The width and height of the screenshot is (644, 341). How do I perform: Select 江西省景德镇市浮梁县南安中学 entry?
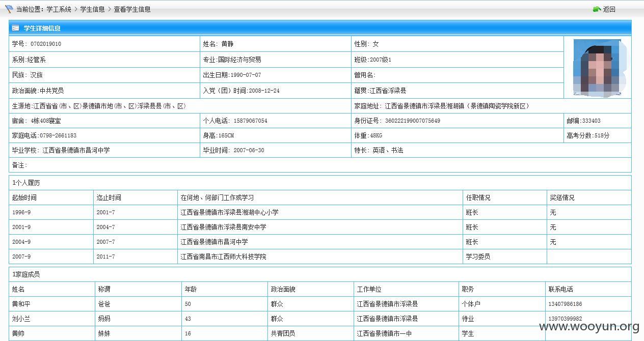[320, 227]
